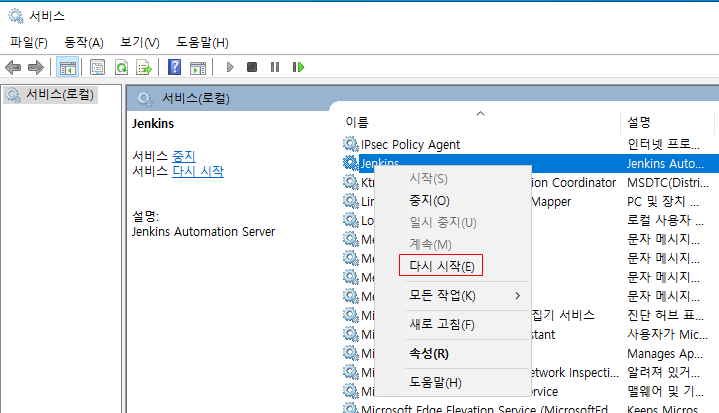Click the Properties toolbar icon
The image size is (719, 413).
[x=97, y=67]
